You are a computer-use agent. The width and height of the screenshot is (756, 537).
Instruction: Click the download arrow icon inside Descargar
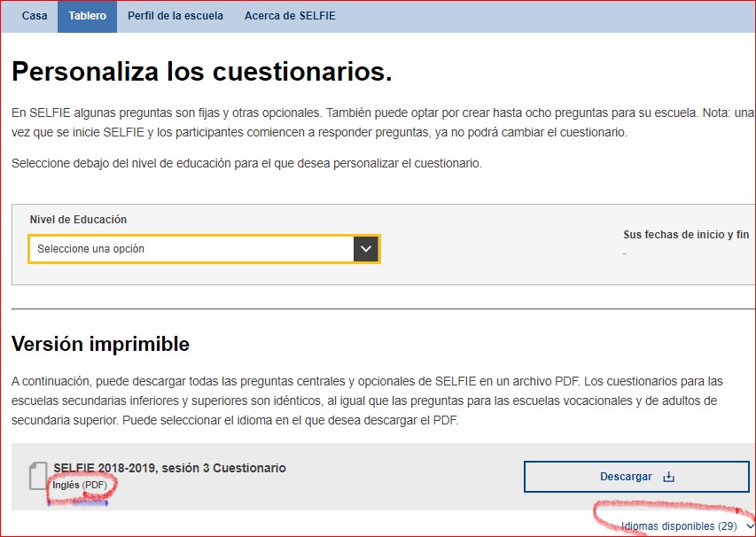click(669, 477)
